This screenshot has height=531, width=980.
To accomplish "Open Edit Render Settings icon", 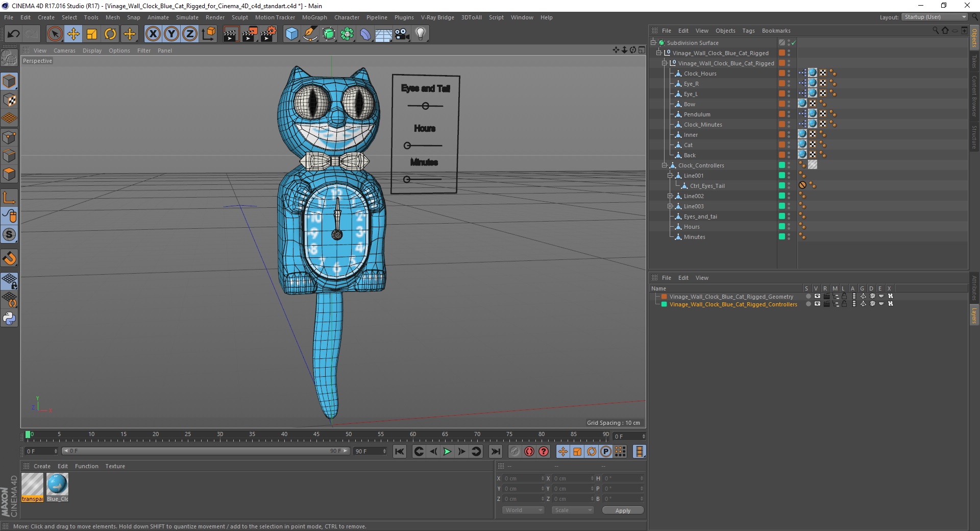I will pyautogui.click(x=268, y=34).
